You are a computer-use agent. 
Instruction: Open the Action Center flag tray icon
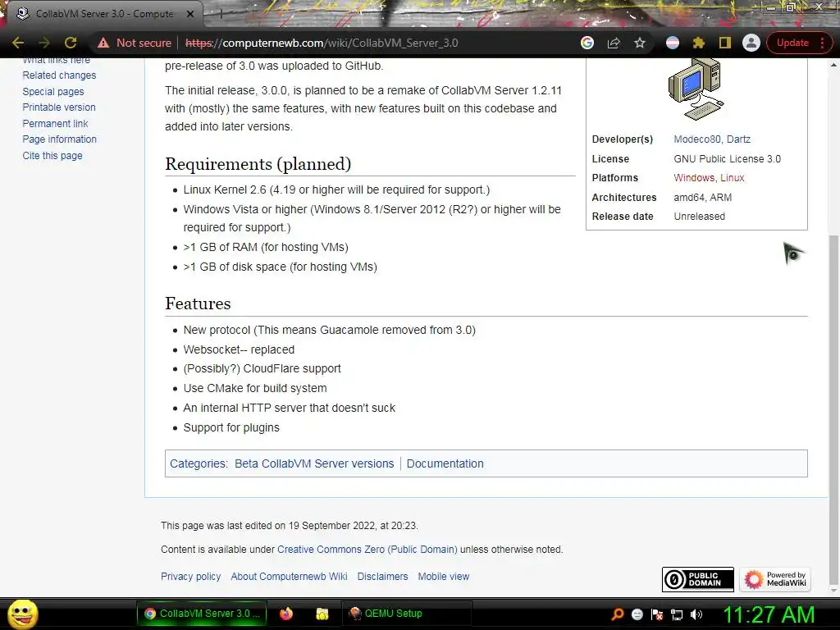tap(657, 614)
